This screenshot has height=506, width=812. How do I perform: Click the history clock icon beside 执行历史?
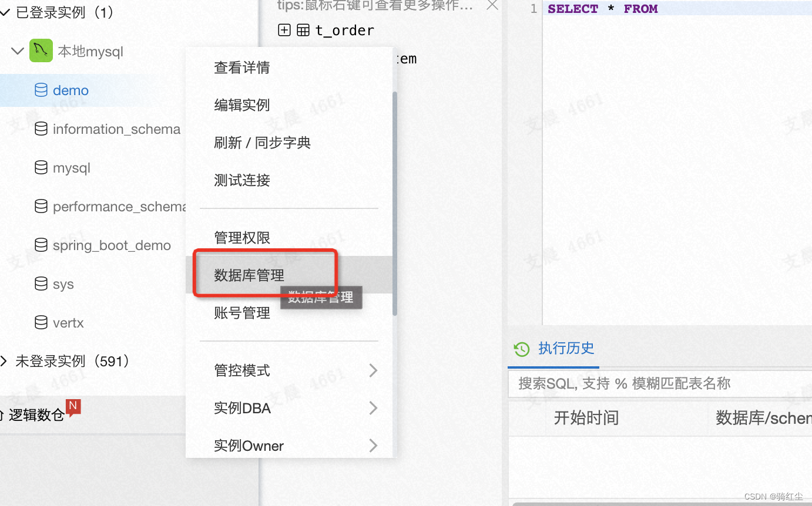pos(522,349)
